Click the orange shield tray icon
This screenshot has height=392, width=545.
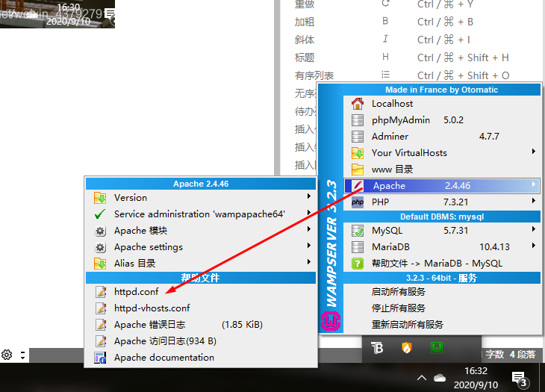tap(407, 347)
